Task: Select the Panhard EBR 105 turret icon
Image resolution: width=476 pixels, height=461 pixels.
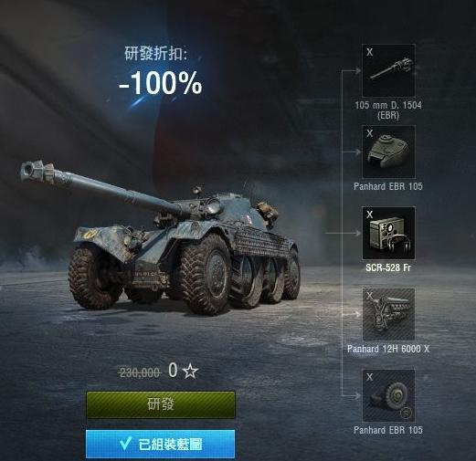Action: point(388,152)
